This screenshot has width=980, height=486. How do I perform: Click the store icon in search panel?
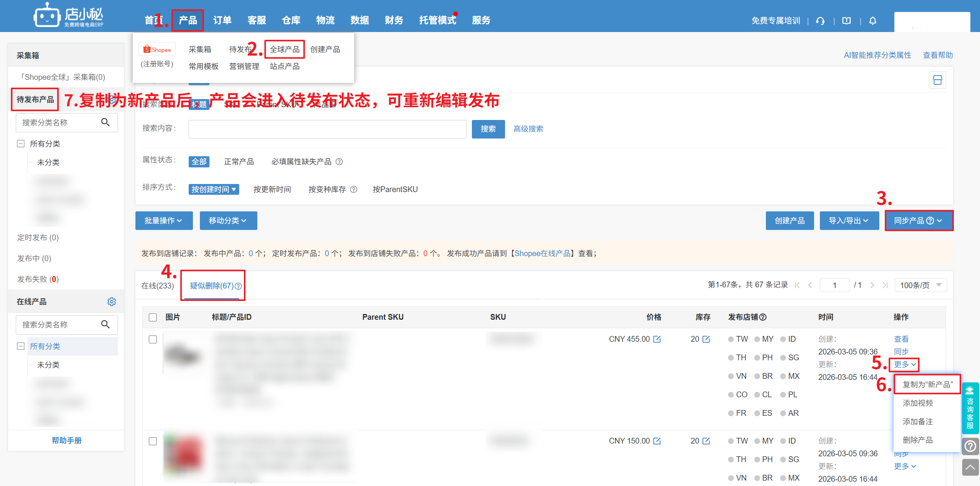(x=937, y=80)
